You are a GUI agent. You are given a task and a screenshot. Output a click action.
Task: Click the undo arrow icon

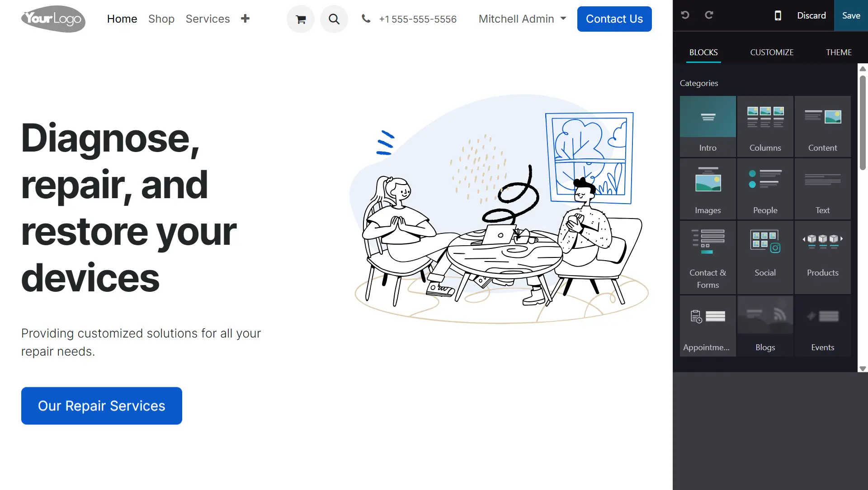[685, 15]
